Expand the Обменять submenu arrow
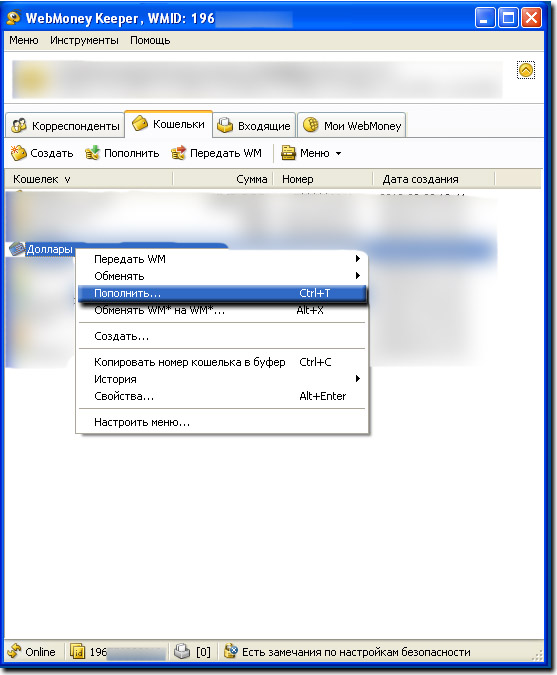 point(357,276)
